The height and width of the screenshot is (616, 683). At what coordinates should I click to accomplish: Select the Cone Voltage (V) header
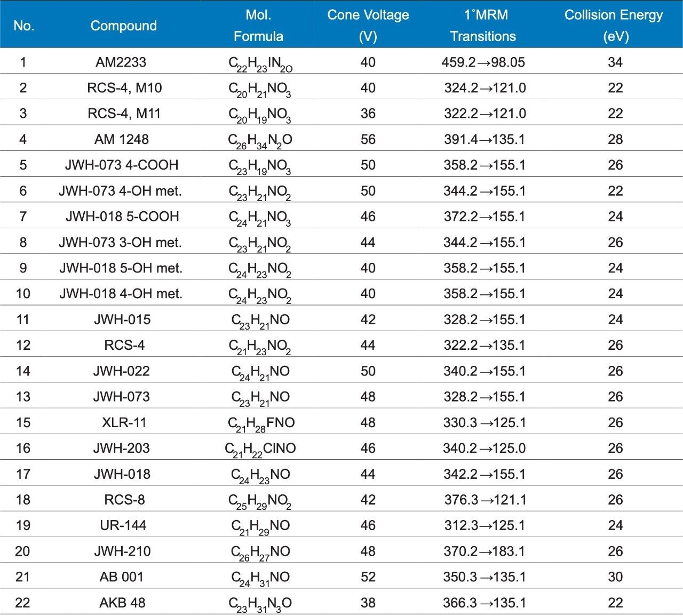tap(368, 26)
